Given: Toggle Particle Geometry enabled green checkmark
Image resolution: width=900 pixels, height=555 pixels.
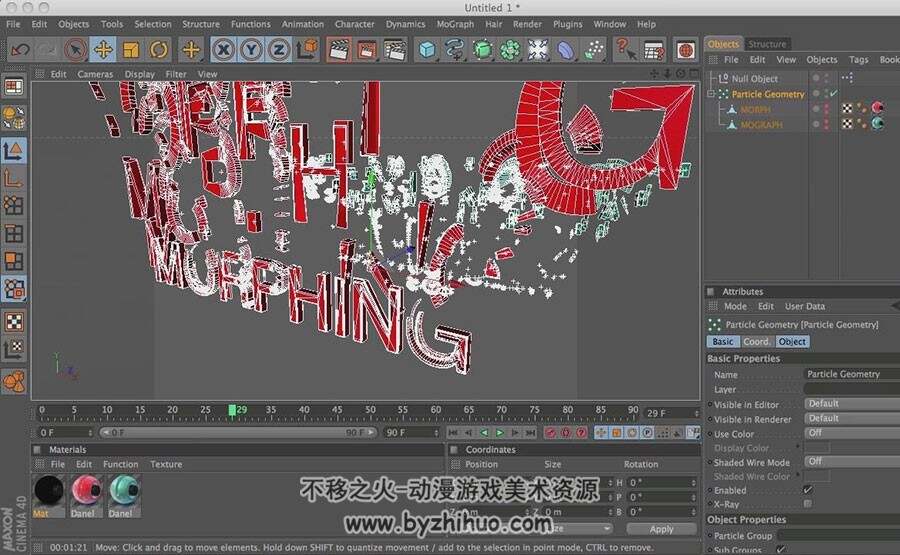Looking at the screenshot, I should point(833,94).
